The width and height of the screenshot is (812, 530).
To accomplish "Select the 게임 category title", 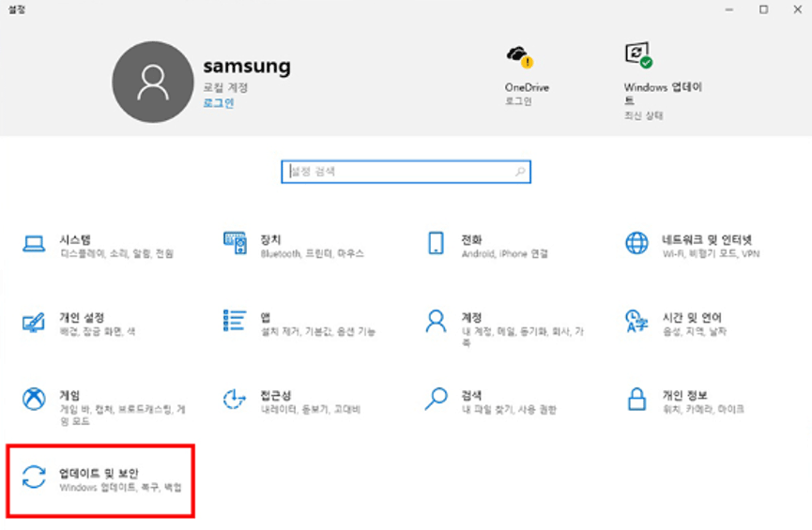I will pos(69,396).
